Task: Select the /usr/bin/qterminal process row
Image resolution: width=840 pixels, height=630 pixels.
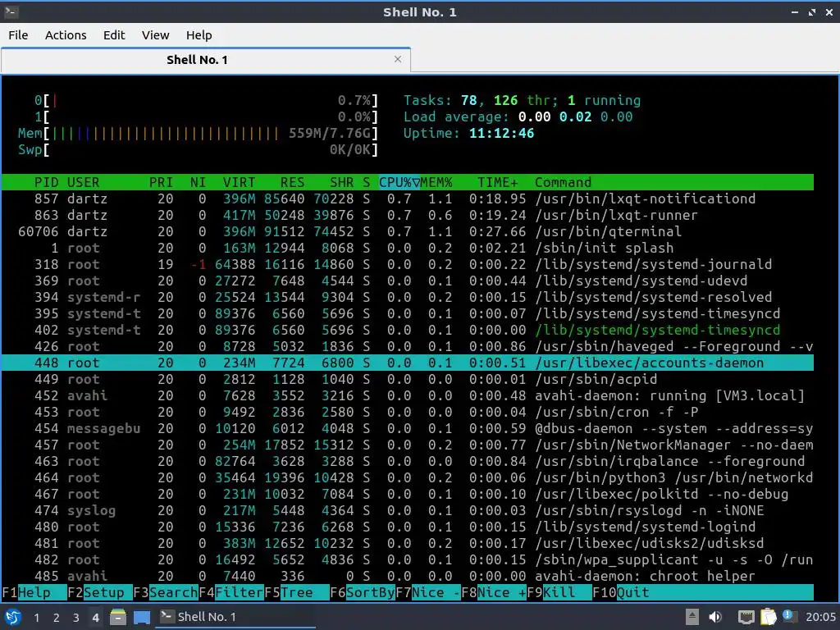Action: (x=407, y=231)
